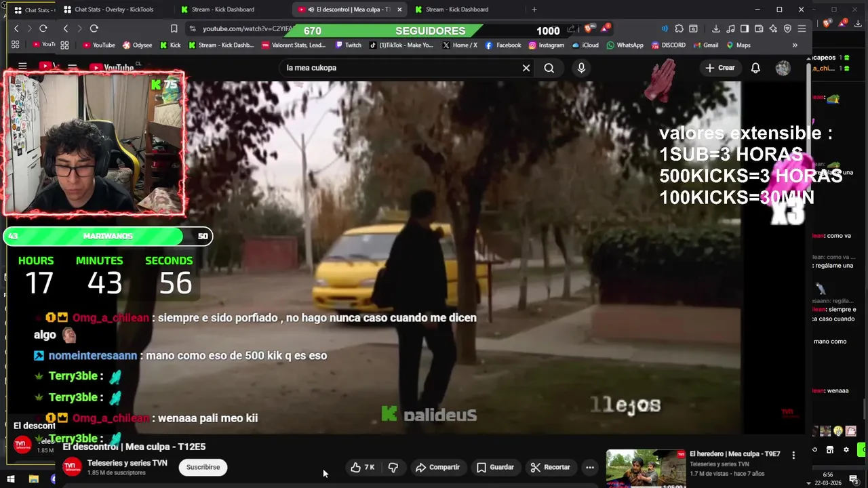
Task: Open the Brave Shields lion icon
Action: click(x=588, y=28)
